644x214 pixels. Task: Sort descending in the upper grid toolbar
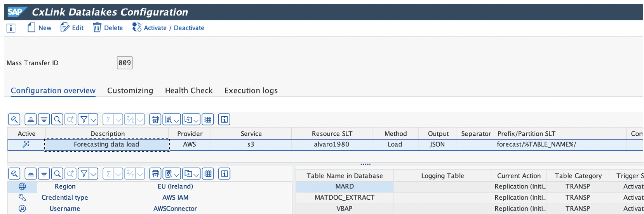click(44, 119)
